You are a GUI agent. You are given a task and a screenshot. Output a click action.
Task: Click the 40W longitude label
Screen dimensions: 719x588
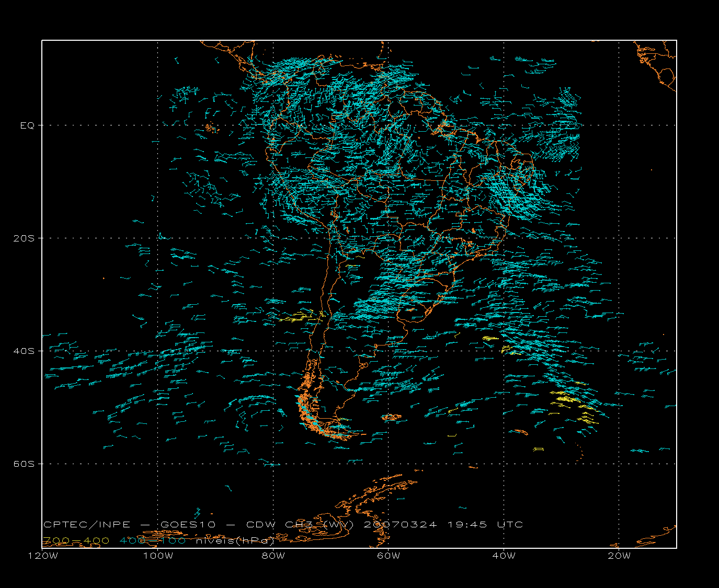click(x=504, y=556)
